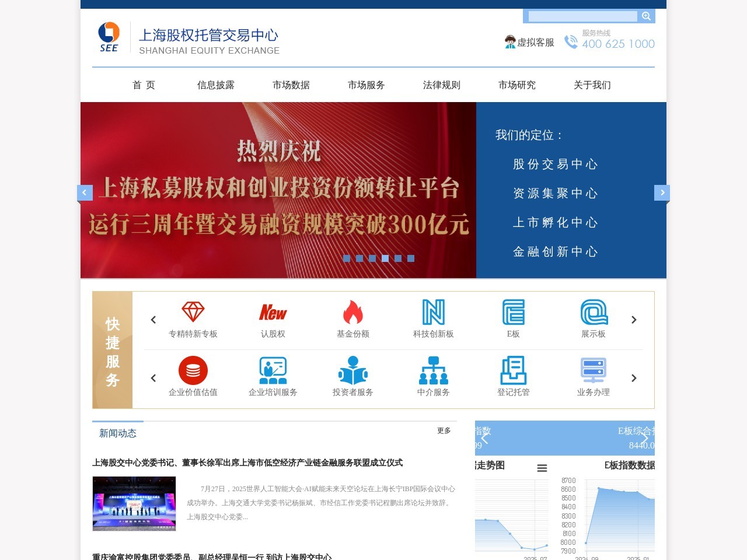
Task: Click 上海股权托管交易中心 site title
Action: coord(208,35)
